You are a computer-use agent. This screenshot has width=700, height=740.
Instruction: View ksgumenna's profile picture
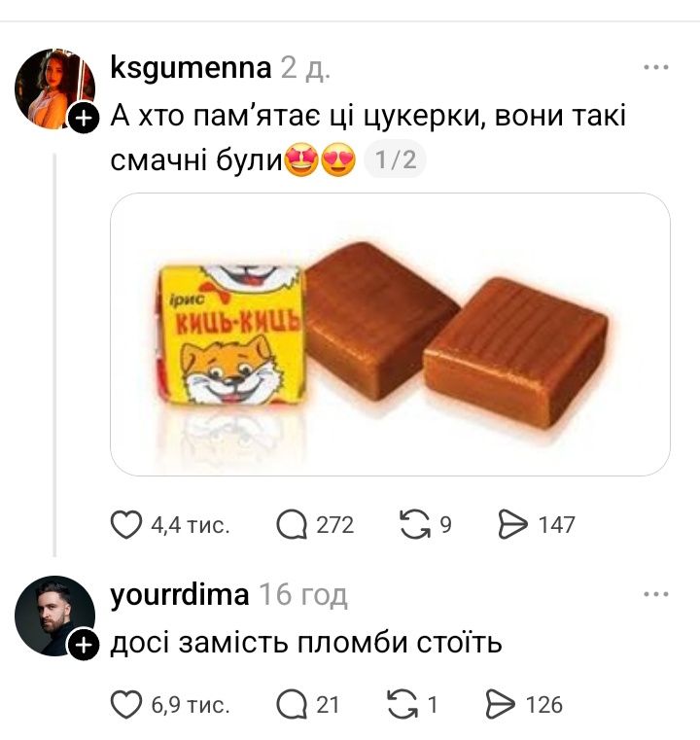pos(55,88)
